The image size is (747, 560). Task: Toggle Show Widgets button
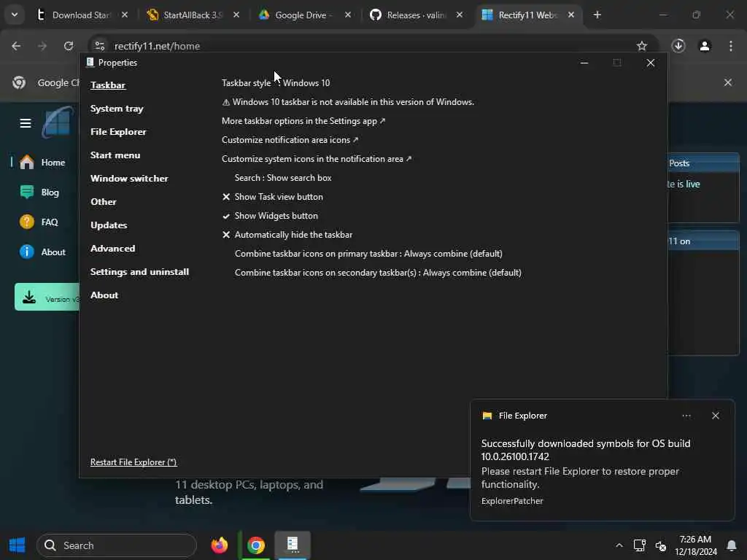point(270,216)
